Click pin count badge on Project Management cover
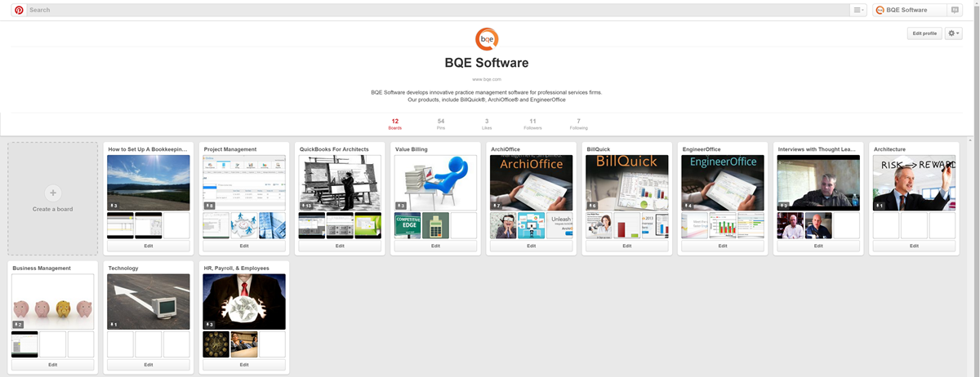Screen dimensions: 980x377 210,206
